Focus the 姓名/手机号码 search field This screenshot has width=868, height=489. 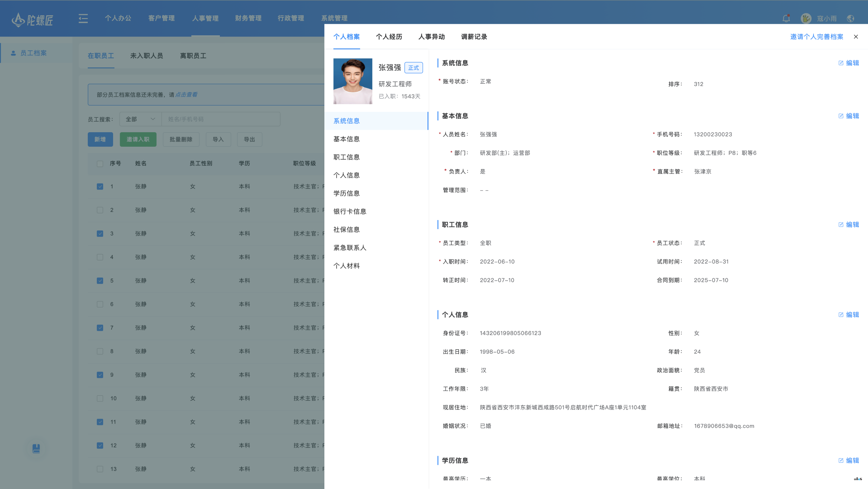pos(221,119)
